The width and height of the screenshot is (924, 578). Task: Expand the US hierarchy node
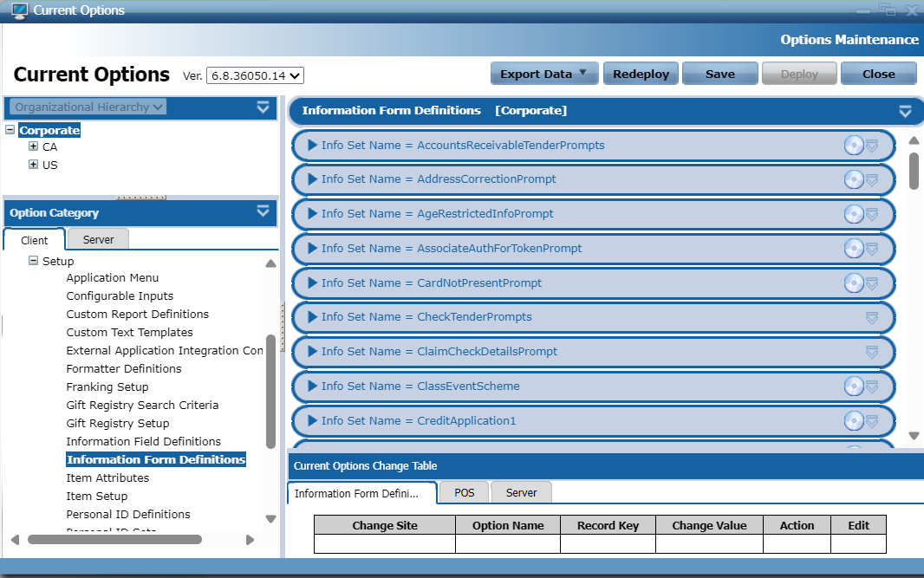pyautogui.click(x=34, y=165)
